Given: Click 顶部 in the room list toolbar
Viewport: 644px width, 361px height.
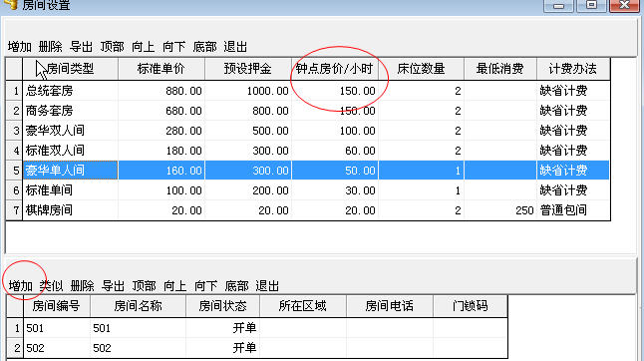Looking at the screenshot, I should point(145,286).
